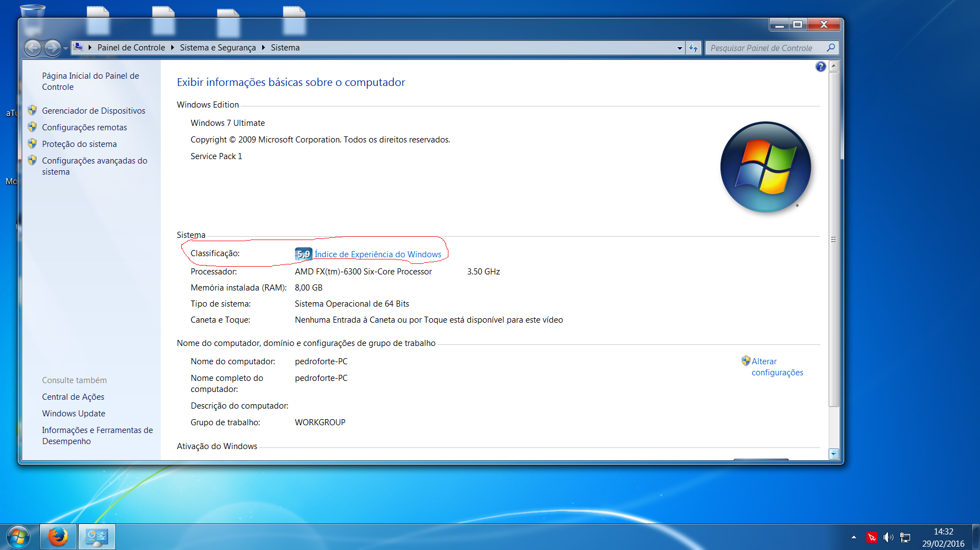
Task: Open Proteção do sistema
Action: pyautogui.click(x=79, y=144)
